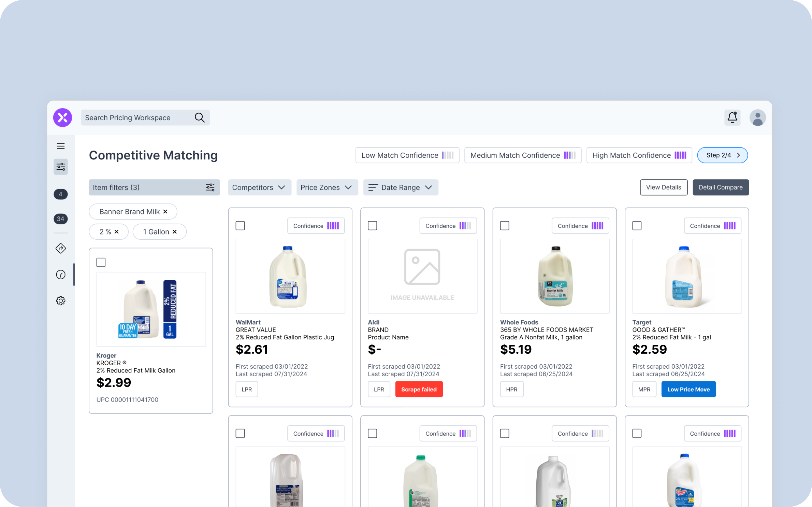Click the Low Price Move tag
812x507 pixels.
coord(688,389)
